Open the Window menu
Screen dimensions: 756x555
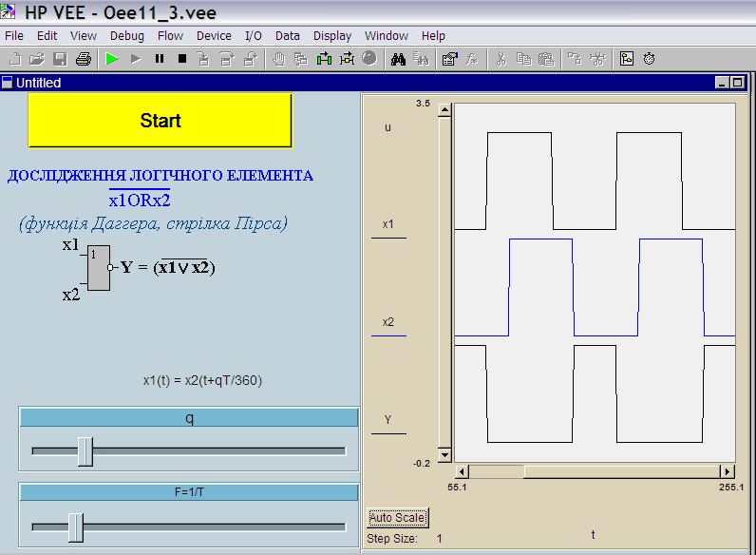[x=387, y=36]
